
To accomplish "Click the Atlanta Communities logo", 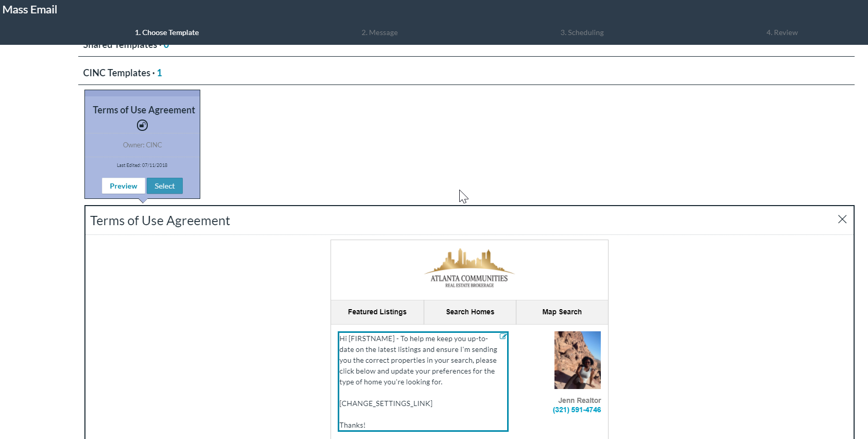I will tap(470, 268).
